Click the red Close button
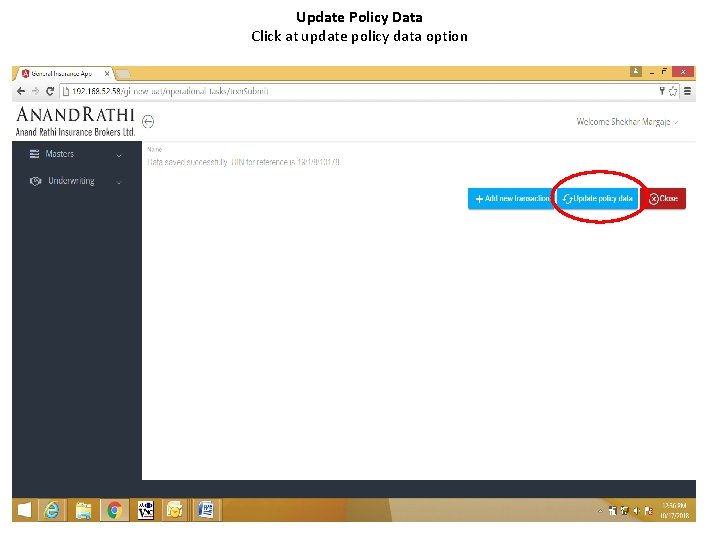The width and height of the screenshot is (720, 540). (663, 198)
